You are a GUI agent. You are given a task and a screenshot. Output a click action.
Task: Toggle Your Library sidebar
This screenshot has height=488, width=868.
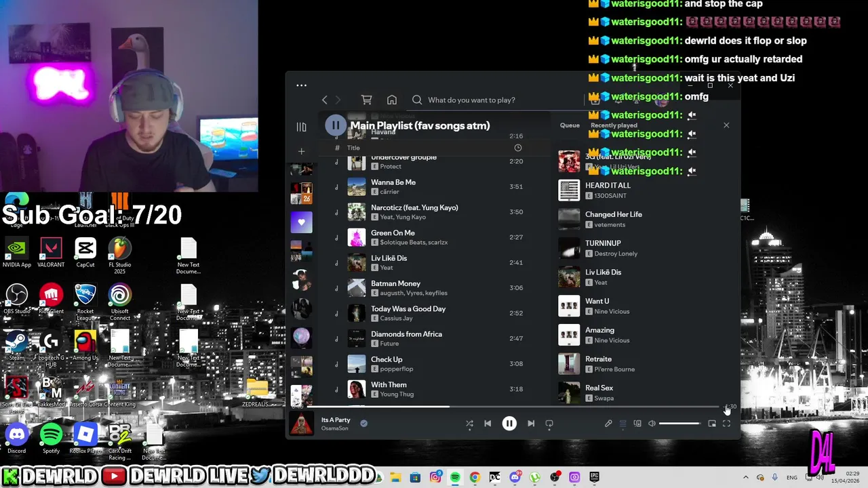pos(301,127)
